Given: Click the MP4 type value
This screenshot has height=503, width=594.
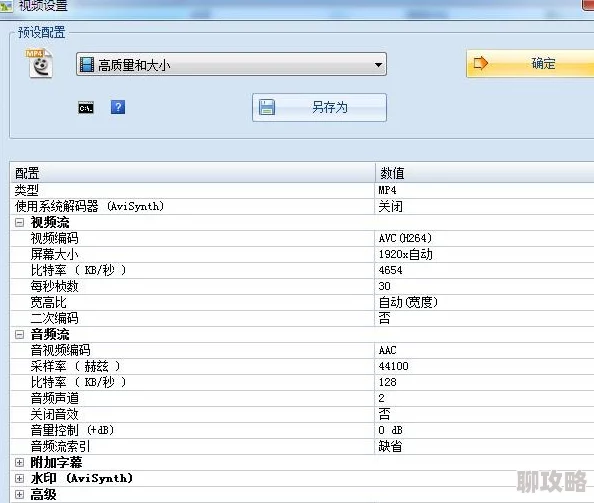Looking at the screenshot, I should click(387, 190).
